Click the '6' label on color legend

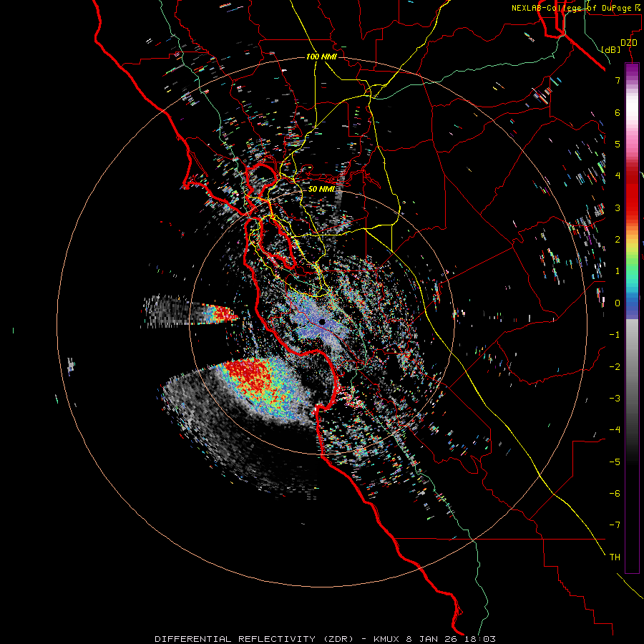click(x=618, y=112)
